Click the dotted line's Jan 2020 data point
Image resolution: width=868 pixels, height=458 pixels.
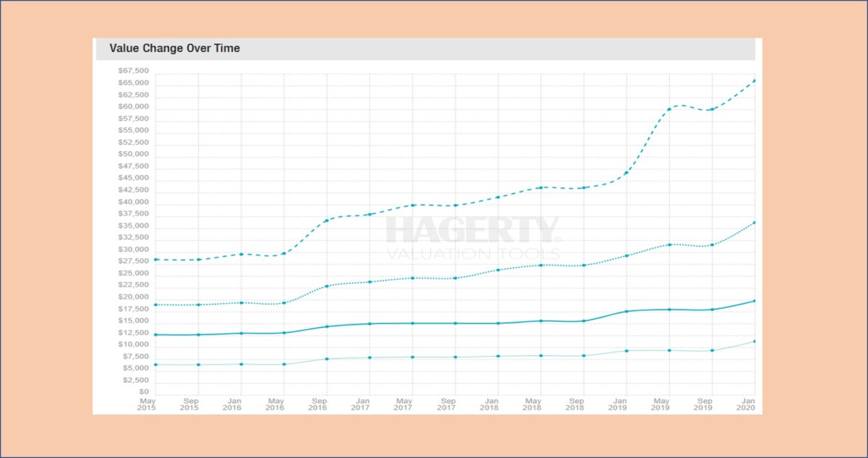tap(754, 222)
